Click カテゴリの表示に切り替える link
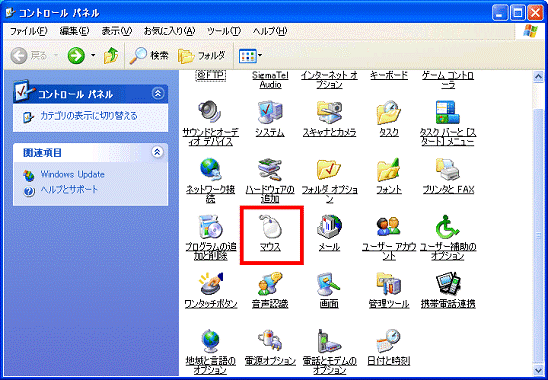This screenshot has height=380, width=548. point(89,116)
